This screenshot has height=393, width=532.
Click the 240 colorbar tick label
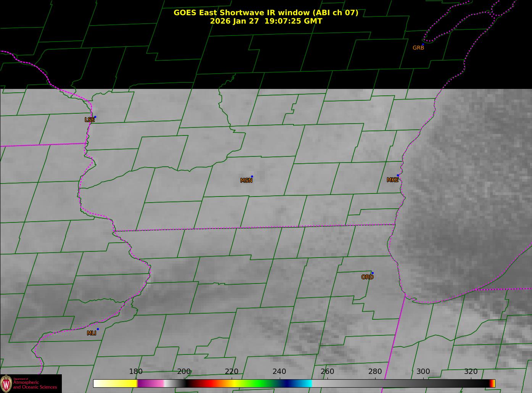[x=279, y=372]
